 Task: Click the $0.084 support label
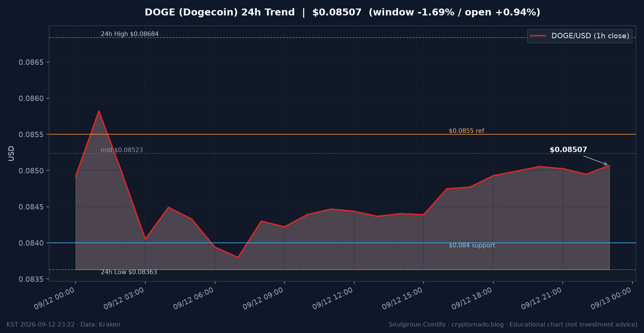tap(472, 246)
